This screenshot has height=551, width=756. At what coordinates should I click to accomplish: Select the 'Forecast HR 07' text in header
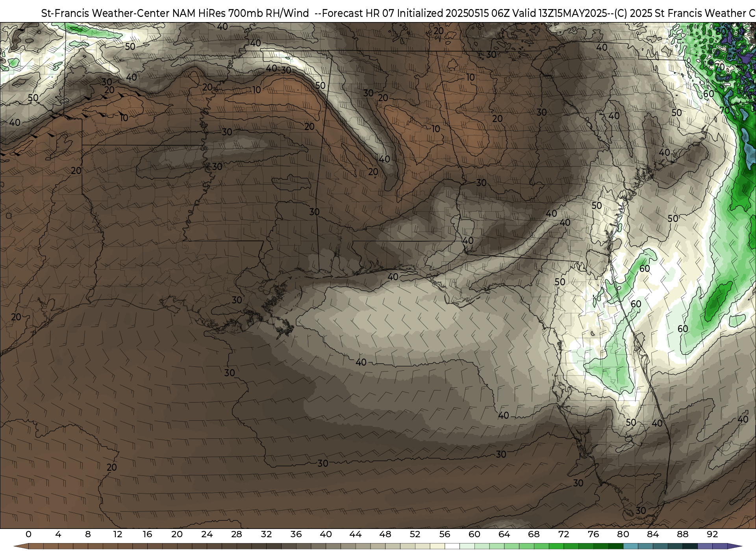click(358, 13)
